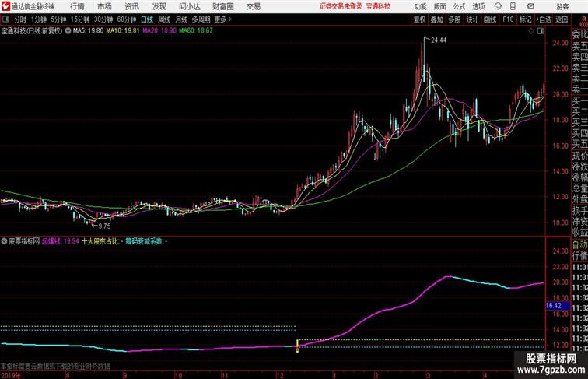
Task: Switch to 60分钟 period tab
Action: point(126,19)
